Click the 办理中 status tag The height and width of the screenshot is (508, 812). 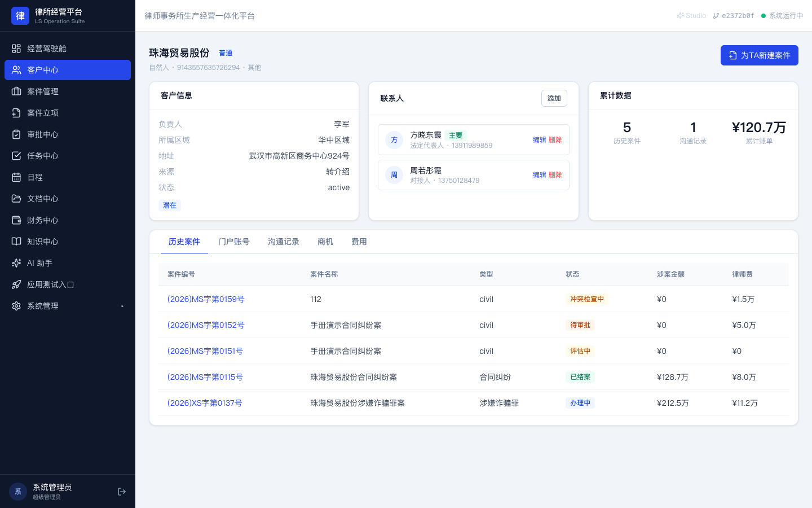click(x=580, y=403)
